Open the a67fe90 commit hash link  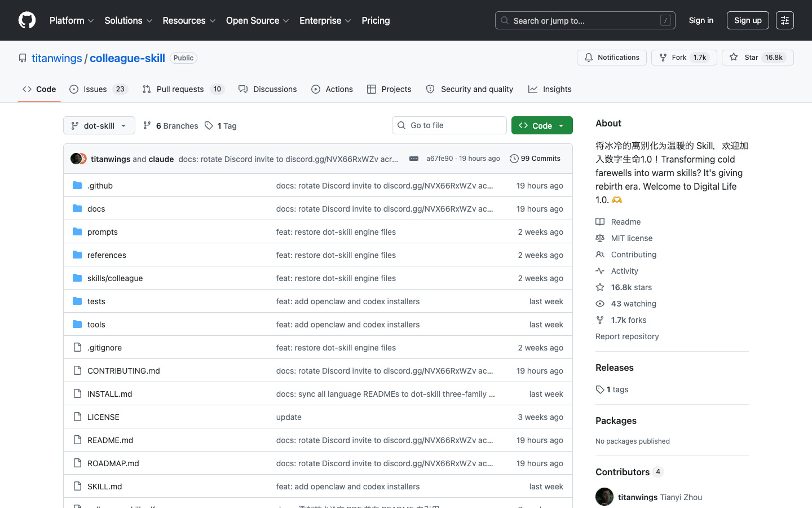pos(440,159)
